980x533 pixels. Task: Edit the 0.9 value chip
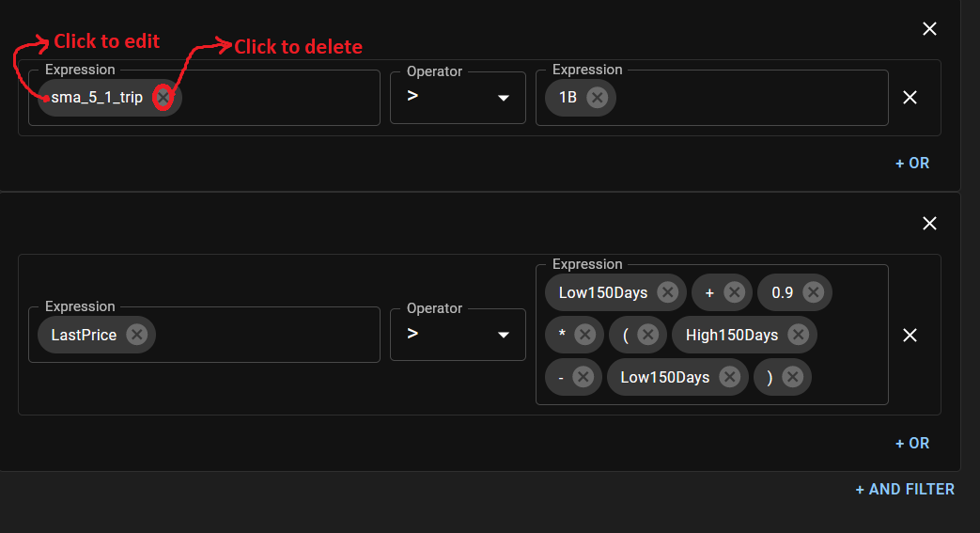782,292
